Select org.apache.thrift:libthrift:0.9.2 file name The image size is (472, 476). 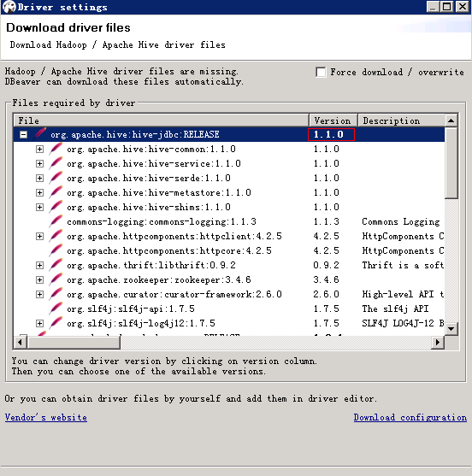tap(151, 265)
